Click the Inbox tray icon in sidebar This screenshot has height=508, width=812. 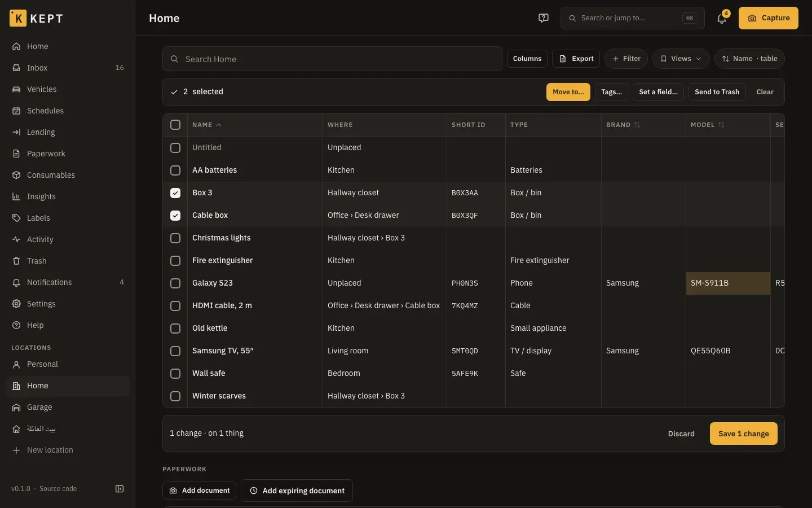[16, 68]
